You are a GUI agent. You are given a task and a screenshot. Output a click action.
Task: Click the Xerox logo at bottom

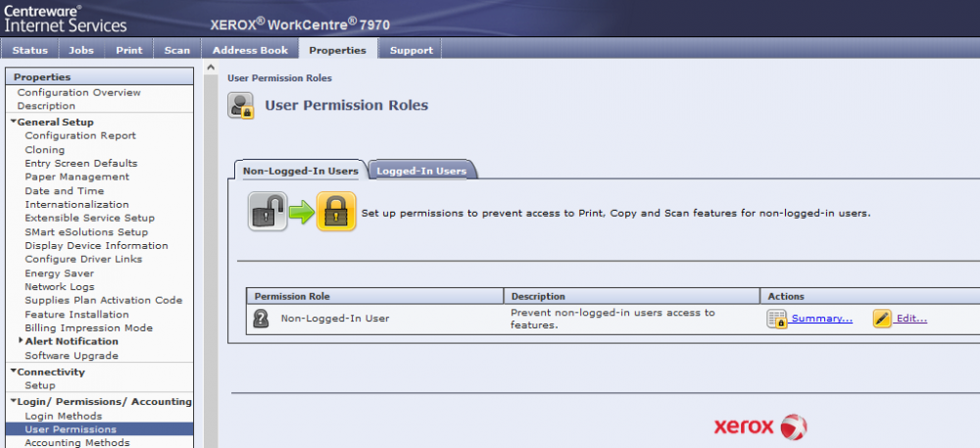click(x=760, y=427)
